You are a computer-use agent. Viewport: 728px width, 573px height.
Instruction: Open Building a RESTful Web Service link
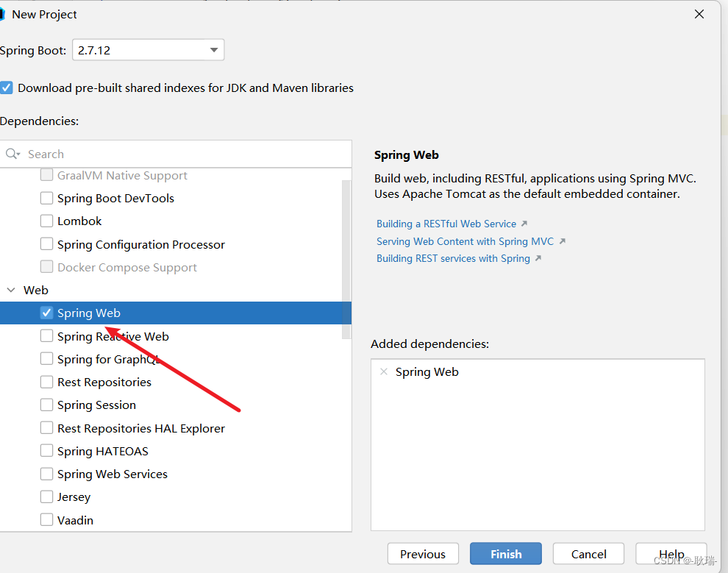pyautogui.click(x=446, y=224)
